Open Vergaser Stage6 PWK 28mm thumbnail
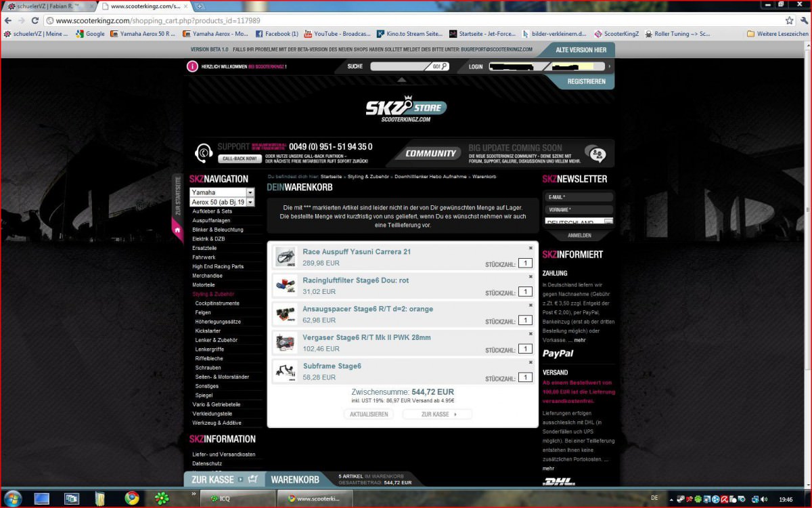The height and width of the screenshot is (508, 812). 286,343
